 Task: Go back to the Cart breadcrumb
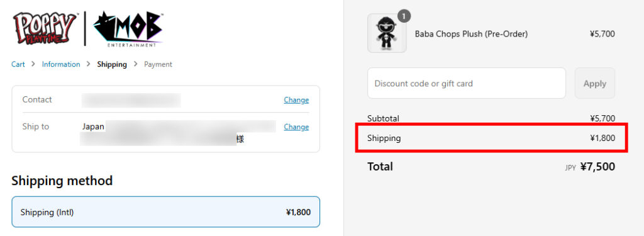[x=18, y=64]
